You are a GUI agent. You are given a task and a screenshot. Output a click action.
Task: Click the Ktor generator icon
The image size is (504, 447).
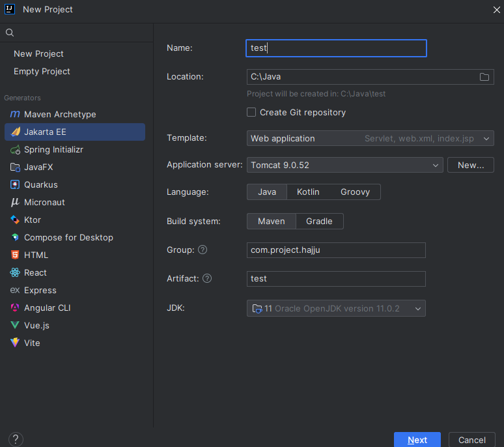15,220
